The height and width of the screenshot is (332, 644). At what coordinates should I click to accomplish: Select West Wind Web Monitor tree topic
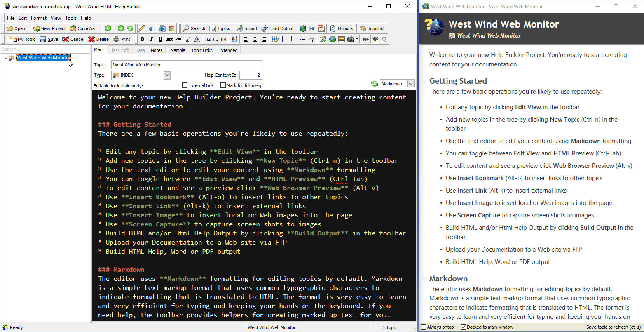44,58
